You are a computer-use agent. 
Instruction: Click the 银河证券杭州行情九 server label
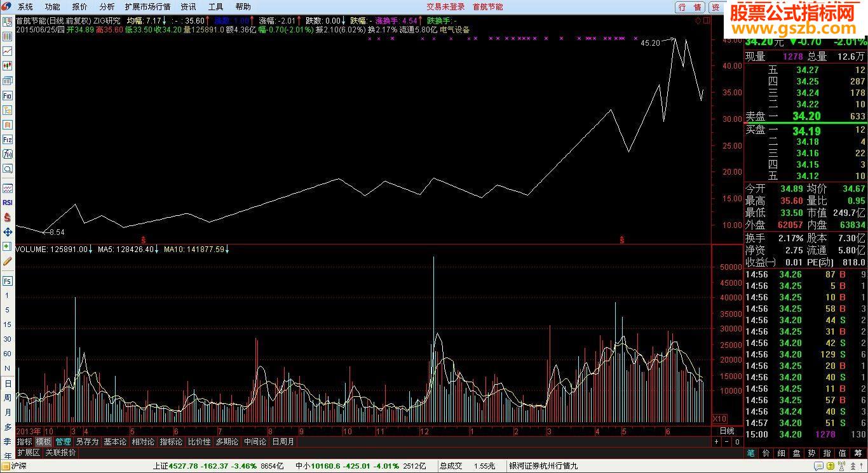[x=543, y=465]
